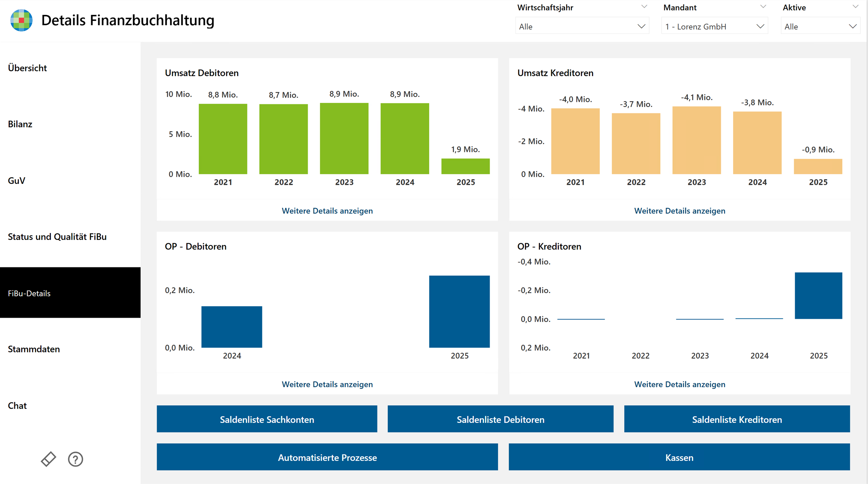This screenshot has width=868, height=484.
Task: Show more details for OP - Debitoren
Action: coord(327,384)
